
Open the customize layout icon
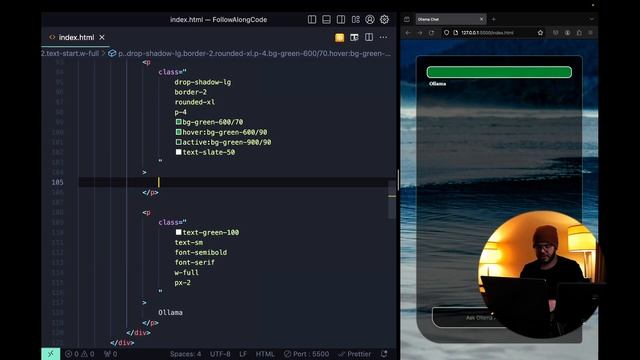(356, 20)
